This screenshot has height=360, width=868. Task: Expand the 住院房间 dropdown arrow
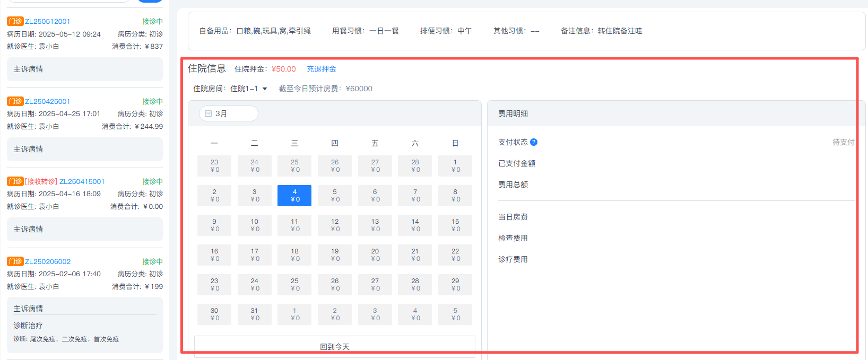265,89
